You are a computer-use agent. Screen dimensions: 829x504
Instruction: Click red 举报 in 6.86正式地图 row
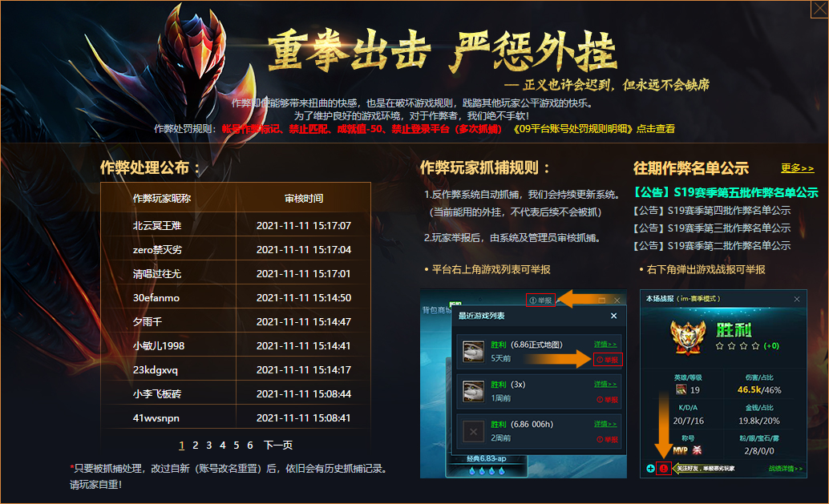[x=608, y=359]
